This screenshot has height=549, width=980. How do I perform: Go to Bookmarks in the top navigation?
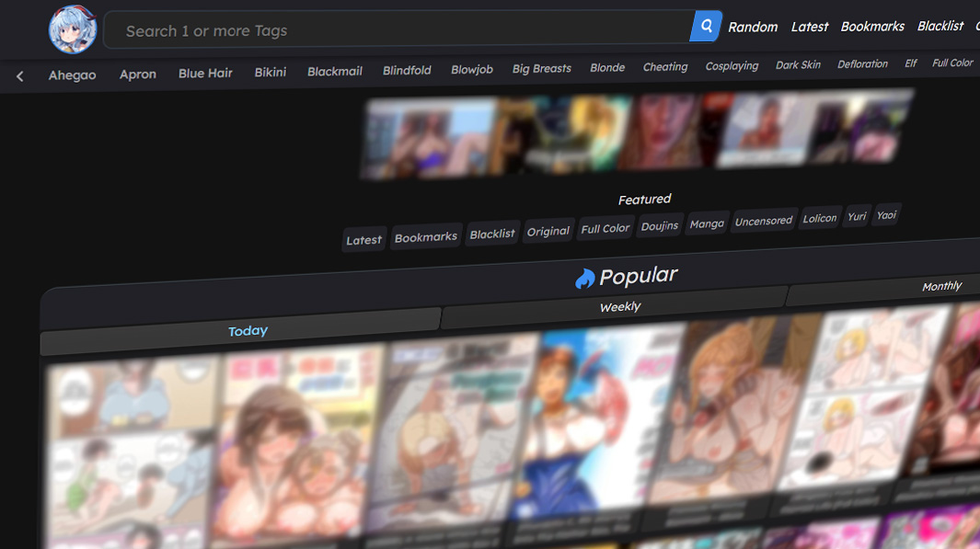(x=871, y=27)
